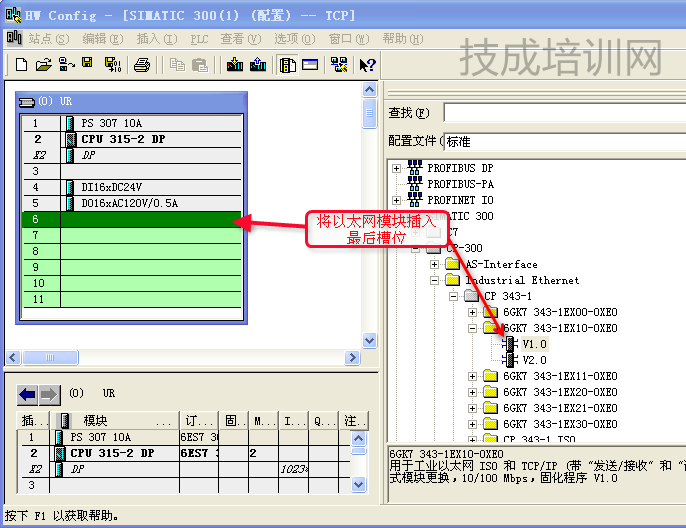Open the 窗口(W) menu
Viewport: 686px width, 528px height.
pos(349,39)
